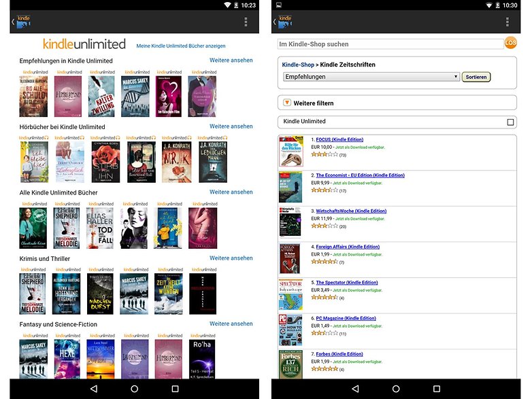This screenshot has width=532, height=399.
Task: Tap Android home button on left screen
Action: pyautogui.click(x=134, y=389)
